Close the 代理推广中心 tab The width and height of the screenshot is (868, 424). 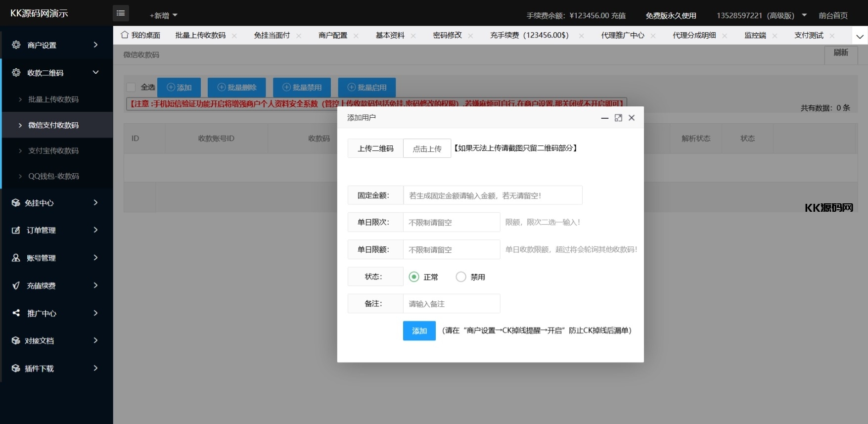click(x=653, y=36)
